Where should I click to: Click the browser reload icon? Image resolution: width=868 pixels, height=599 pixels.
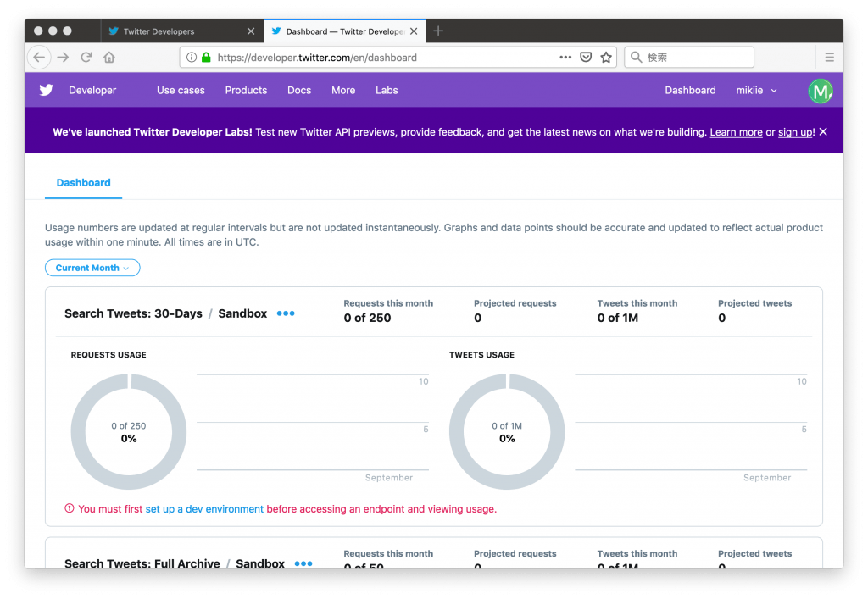[x=86, y=58]
